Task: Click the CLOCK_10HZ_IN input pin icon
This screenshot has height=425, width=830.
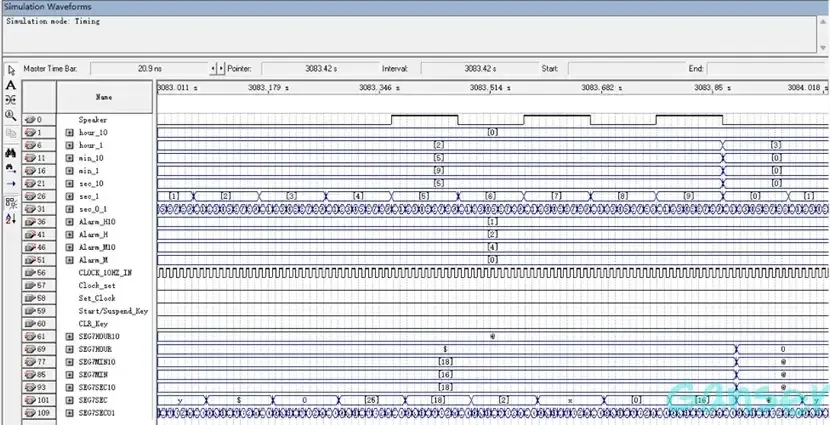Action: (x=31, y=272)
